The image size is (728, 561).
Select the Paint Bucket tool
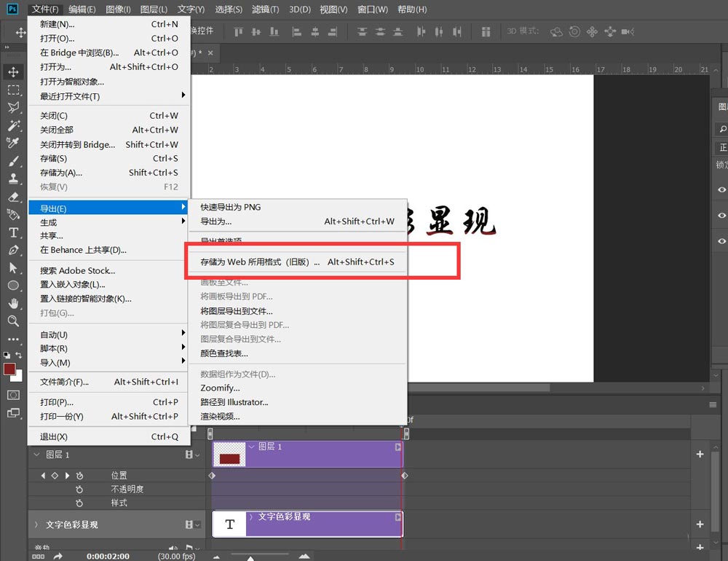[13, 214]
